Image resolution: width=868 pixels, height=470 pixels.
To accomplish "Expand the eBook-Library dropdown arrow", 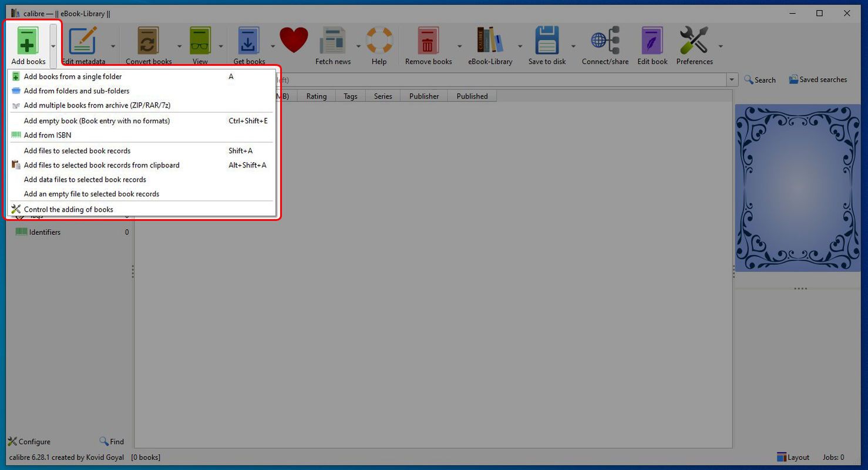I will (x=520, y=46).
